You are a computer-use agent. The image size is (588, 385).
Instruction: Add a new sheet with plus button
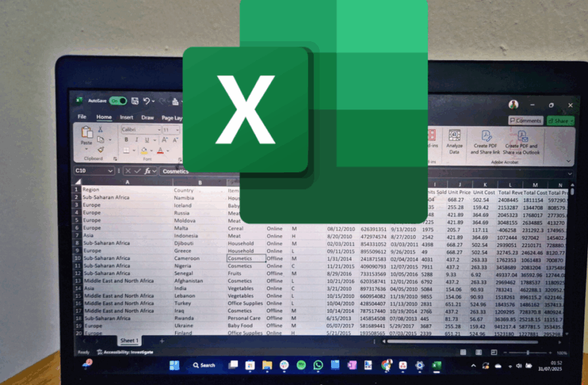[x=162, y=341]
